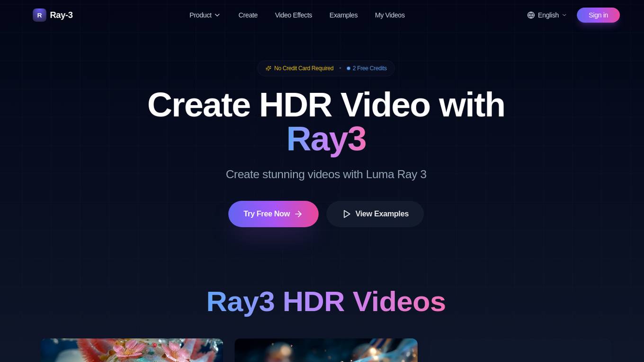
Task: Click the sparkle icon by No Credit Card
Action: click(268, 68)
